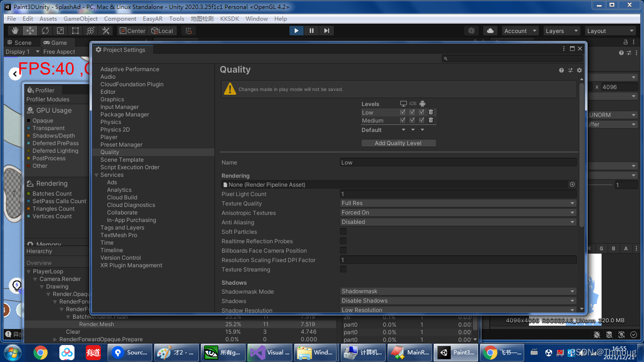Select the Rotate tool in the toolbar
The width and height of the screenshot is (644, 362).
click(x=45, y=31)
